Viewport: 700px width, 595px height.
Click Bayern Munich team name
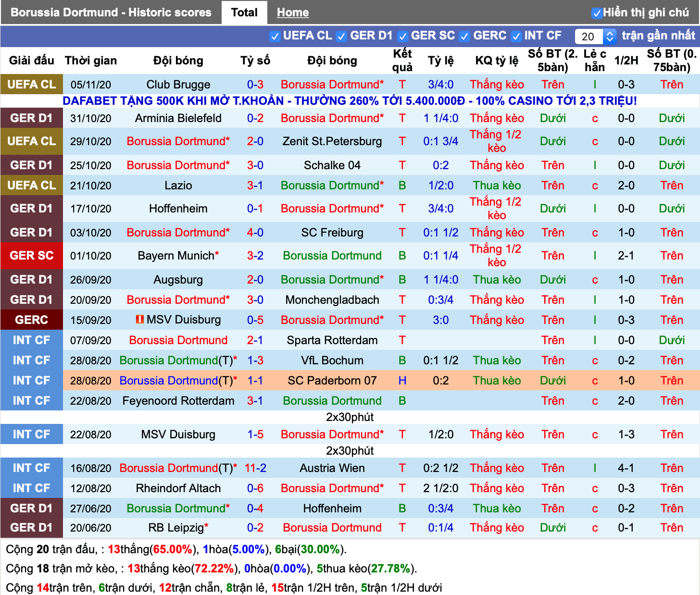coord(176,256)
